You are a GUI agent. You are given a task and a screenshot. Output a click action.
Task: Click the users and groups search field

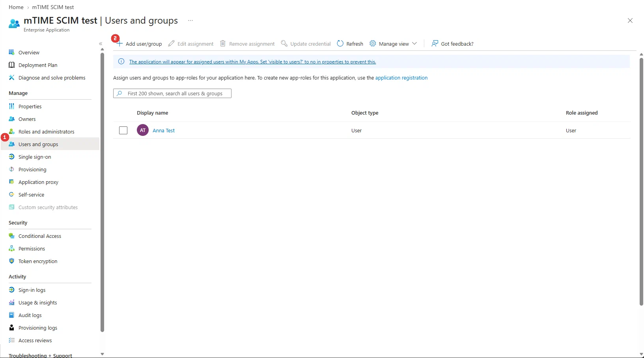tap(172, 93)
